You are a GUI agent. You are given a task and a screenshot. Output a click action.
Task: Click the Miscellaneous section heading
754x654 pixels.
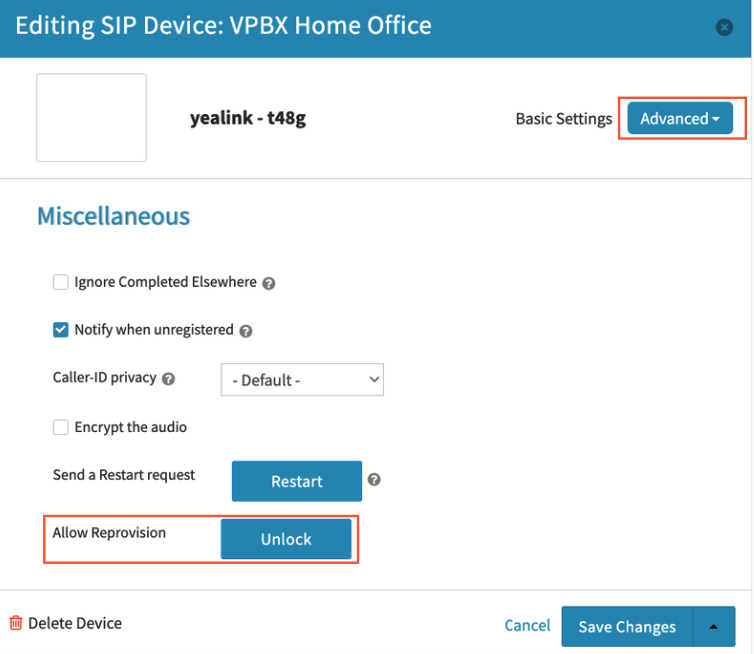113,216
